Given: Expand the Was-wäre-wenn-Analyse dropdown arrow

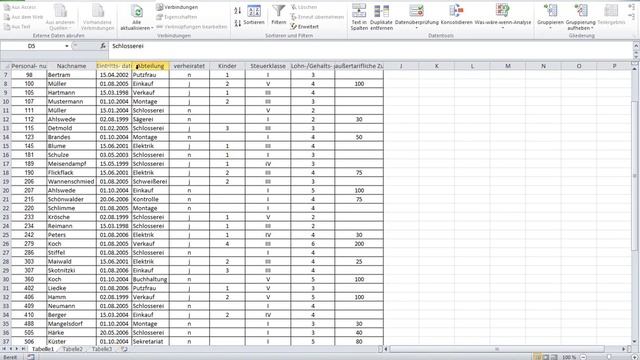Looking at the screenshot, I should coord(503,28).
